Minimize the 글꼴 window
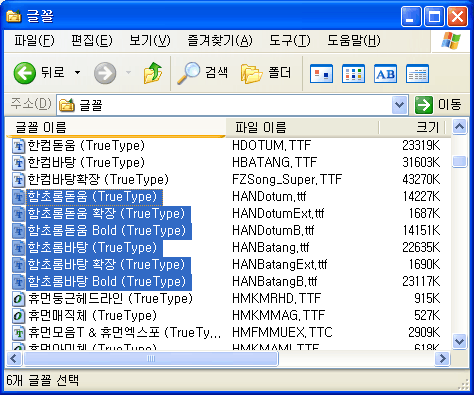Image resolution: width=474 pixels, height=395 pixels. [411, 16]
